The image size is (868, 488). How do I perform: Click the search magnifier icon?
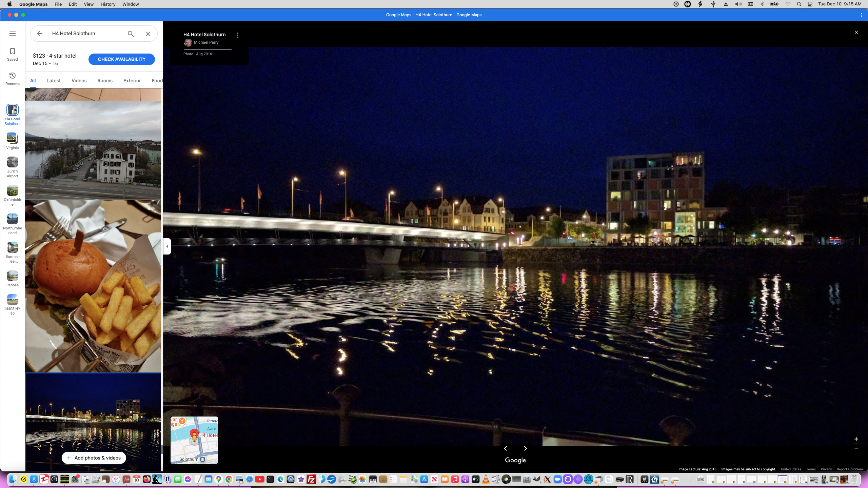[131, 34]
